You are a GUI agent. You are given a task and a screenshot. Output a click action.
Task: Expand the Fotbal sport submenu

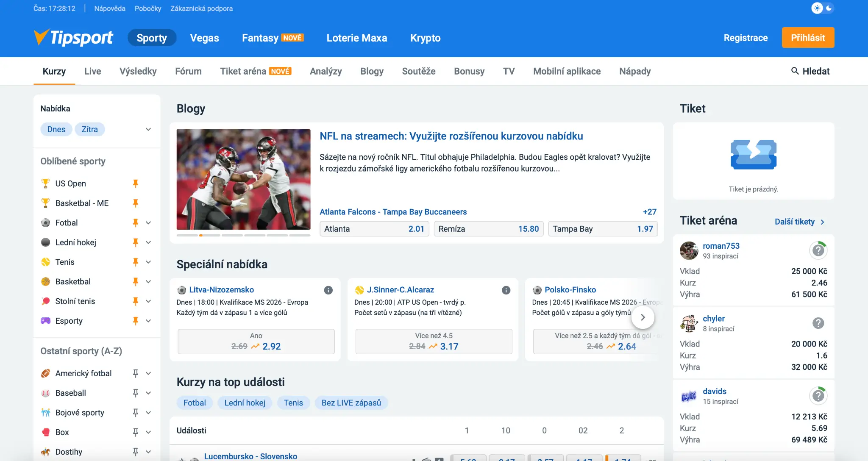click(148, 223)
